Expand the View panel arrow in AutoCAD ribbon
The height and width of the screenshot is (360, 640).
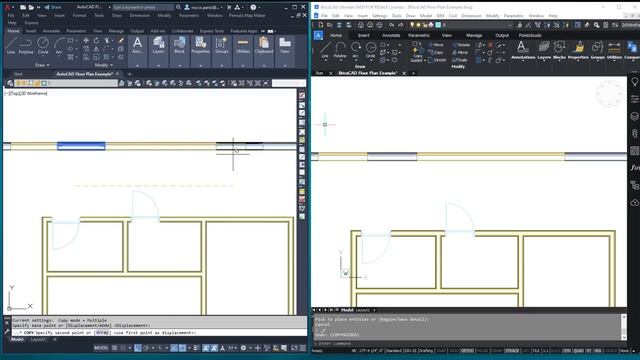click(x=285, y=65)
